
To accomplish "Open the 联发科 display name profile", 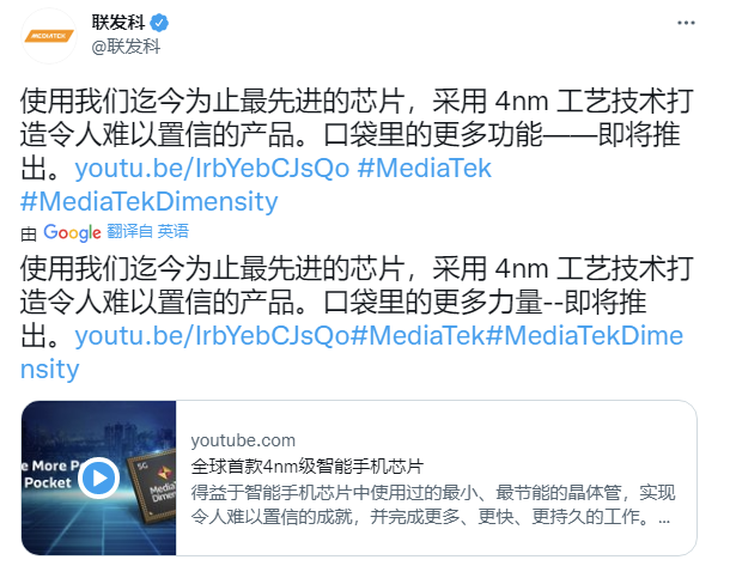I will click(118, 22).
